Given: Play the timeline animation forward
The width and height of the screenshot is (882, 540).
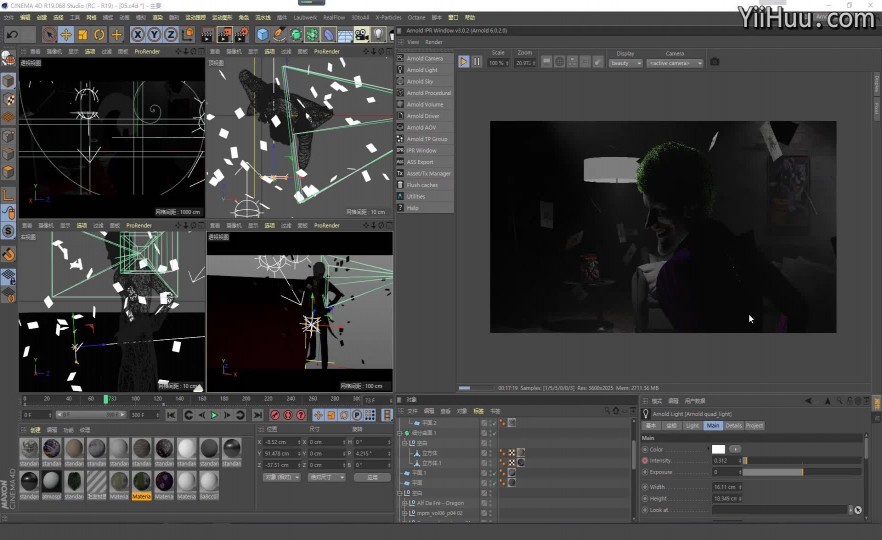Looking at the screenshot, I should tap(214, 415).
